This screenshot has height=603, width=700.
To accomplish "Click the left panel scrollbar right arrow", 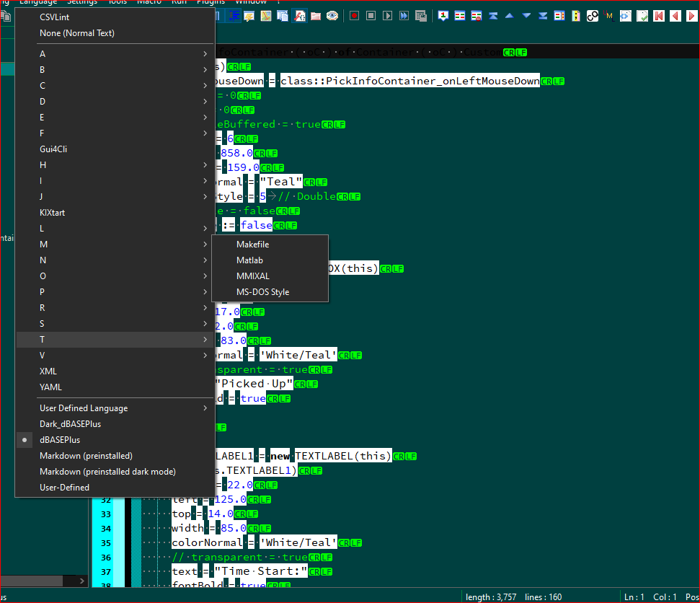I will [x=82, y=581].
